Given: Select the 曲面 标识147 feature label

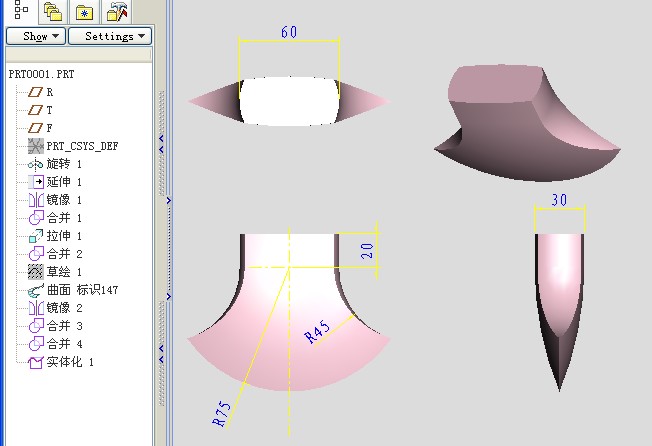Looking at the screenshot, I should coord(82,290).
